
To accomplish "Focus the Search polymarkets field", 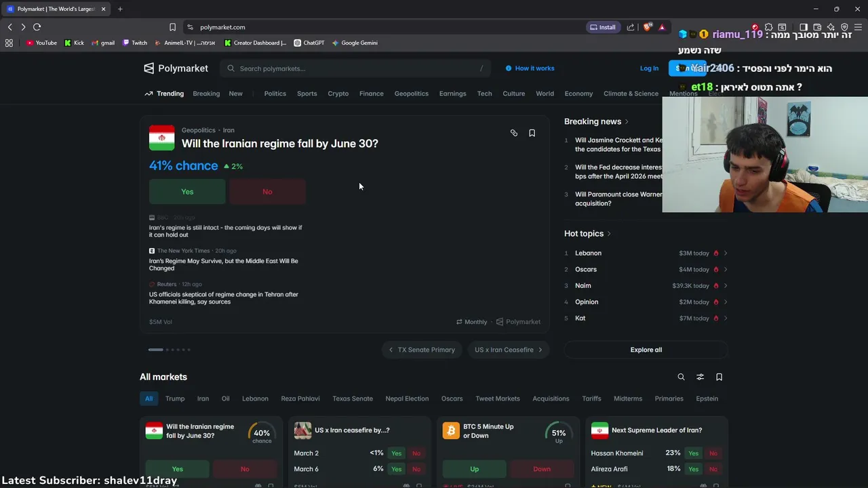I will tap(356, 68).
